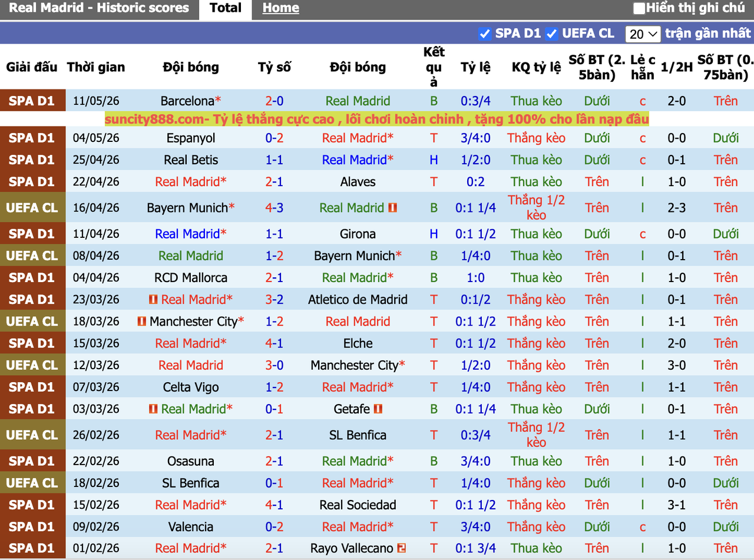
Task: Click the Thắng 1/2 kèo result on 16/04/26
Action: click(x=536, y=208)
